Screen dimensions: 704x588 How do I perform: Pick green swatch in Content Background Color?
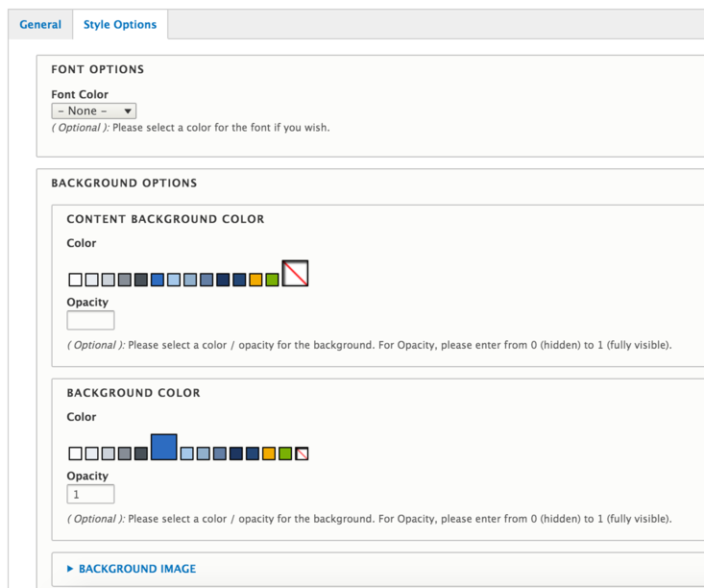click(272, 280)
